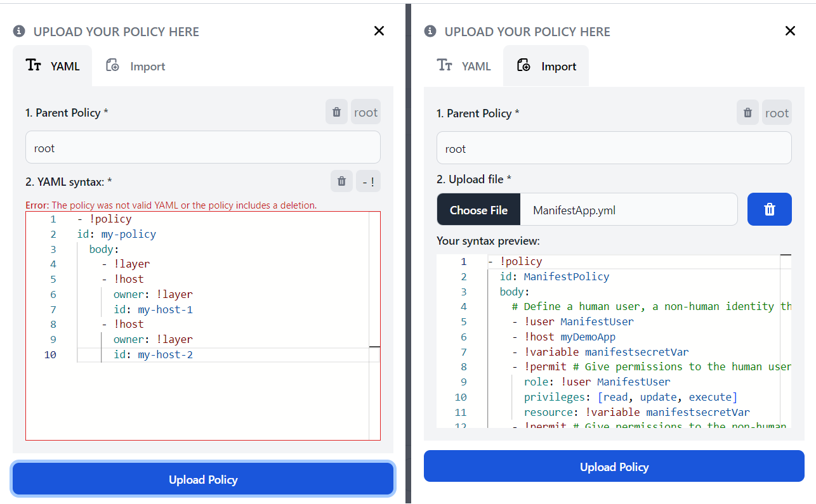This screenshot has height=504, width=816.
Task: Click the '- !layer' line in editor
Action: point(126,264)
